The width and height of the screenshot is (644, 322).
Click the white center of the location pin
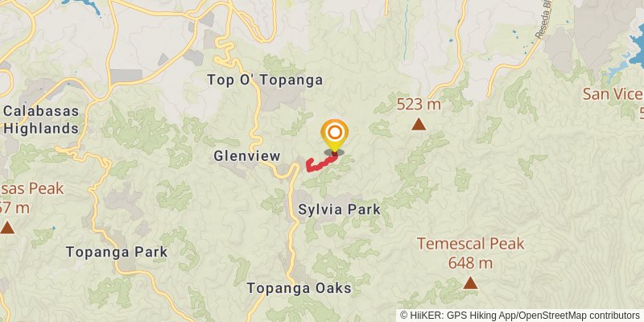(335, 132)
